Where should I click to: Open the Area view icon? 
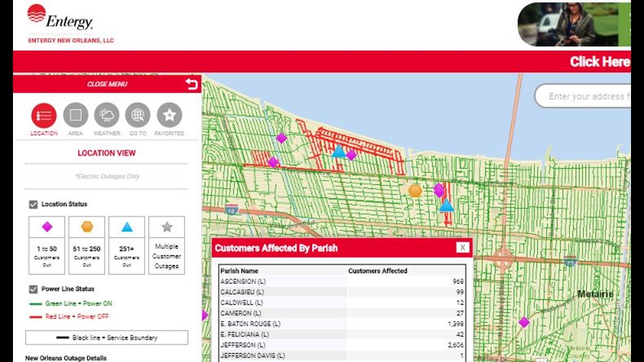pyautogui.click(x=75, y=115)
